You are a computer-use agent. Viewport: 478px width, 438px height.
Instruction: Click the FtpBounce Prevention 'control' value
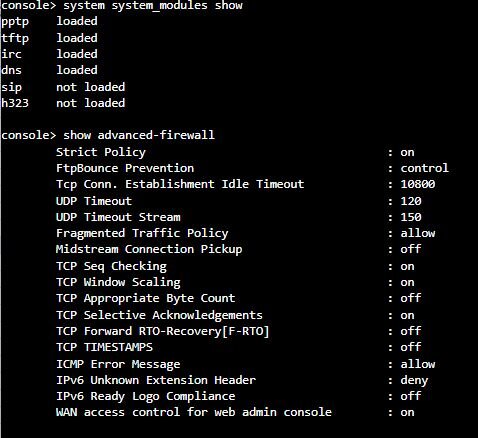click(x=425, y=168)
